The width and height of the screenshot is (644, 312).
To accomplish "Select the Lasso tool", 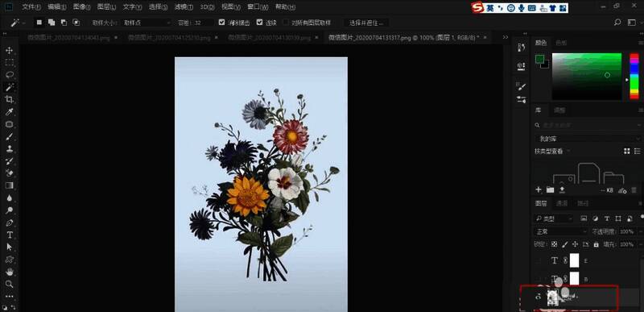I will point(9,75).
